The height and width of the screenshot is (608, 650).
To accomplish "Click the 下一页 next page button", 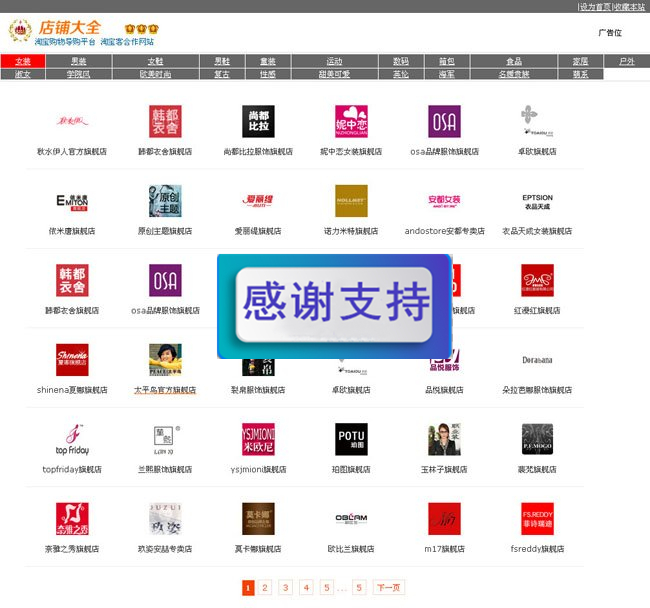I will coord(388,587).
